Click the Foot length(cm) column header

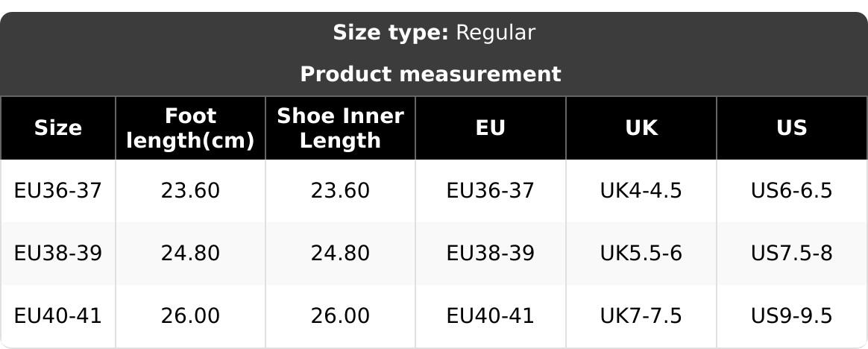pyautogui.click(x=190, y=128)
